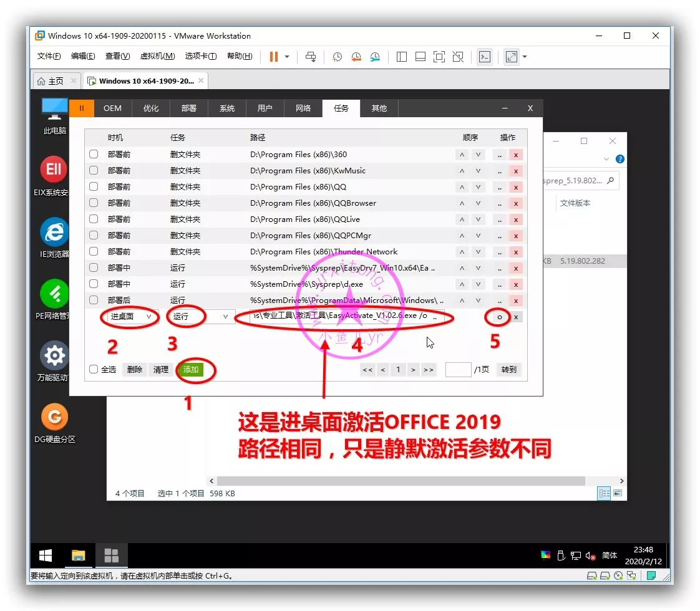Viewport: 700px width, 611px height.
Task: Click the VMware pause virtual machine icon
Action: (x=273, y=57)
